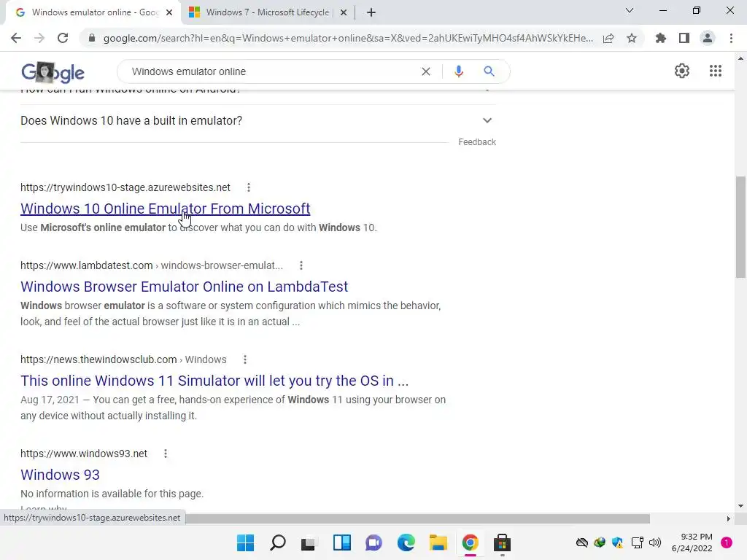747x560 pixels.
Task: Open Windows Security tray icon
Action: (617, 542)
